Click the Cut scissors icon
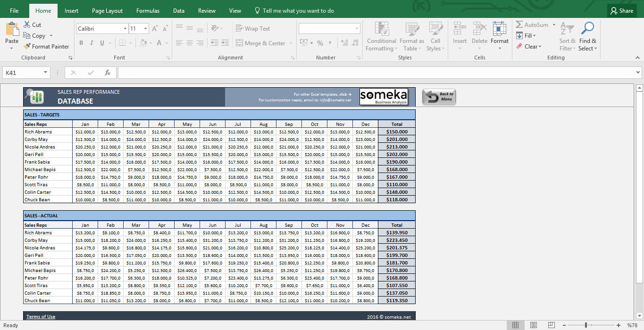The height and width of the screenshot is (330, 644). (x=27, y=25)
